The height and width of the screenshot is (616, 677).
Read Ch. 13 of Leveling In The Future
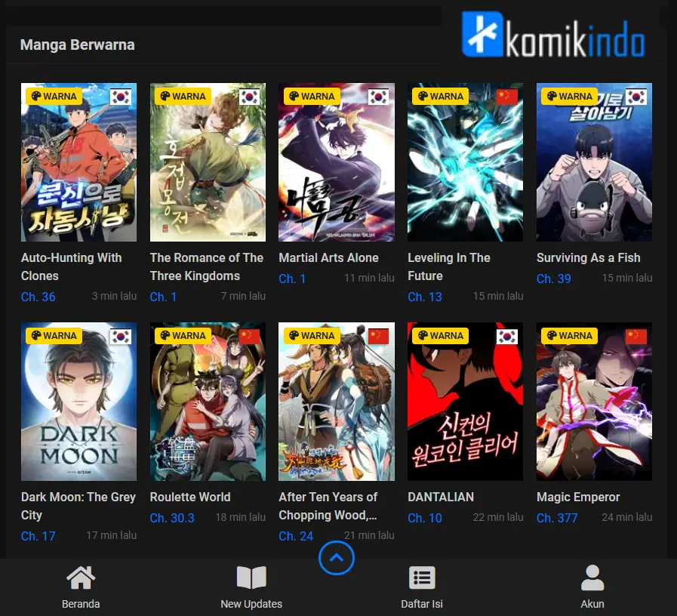click(425, 297)
